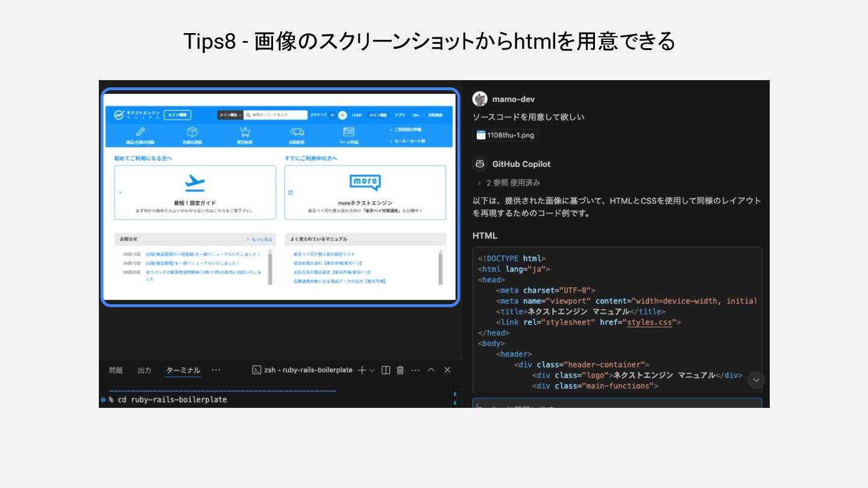Click the GitHub Copilot avatar icon
The width and height of the screenshot is (868, 488).
[x=480, y=164]
